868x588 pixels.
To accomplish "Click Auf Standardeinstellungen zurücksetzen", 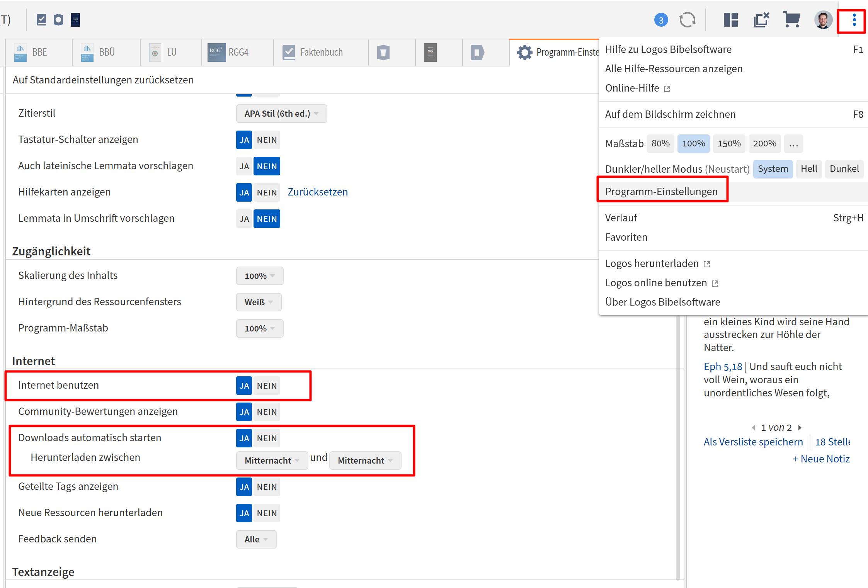I will coord(103,80).
